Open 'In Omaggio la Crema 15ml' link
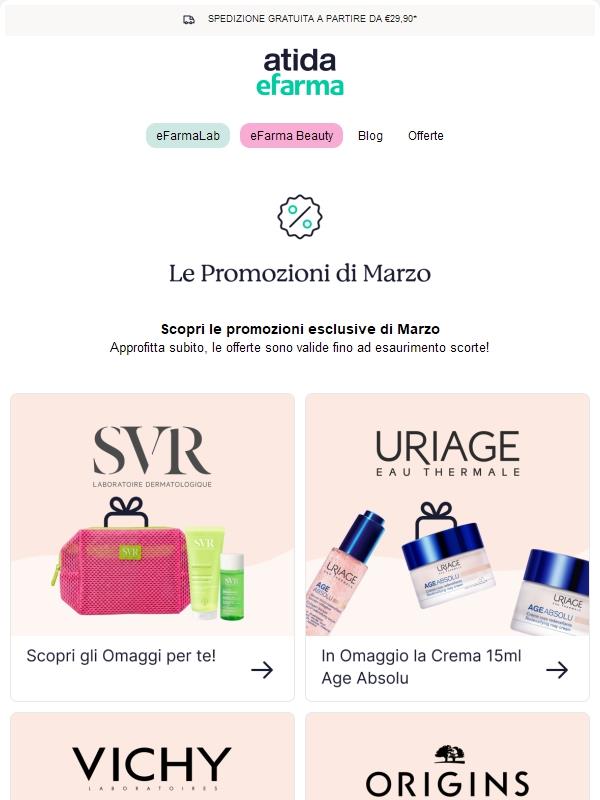The height and width of the screenshot is (800, 600). [421, 656]
